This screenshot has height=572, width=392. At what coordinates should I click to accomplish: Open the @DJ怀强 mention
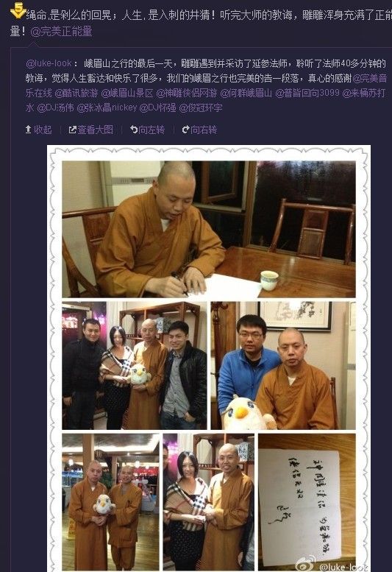click(x=157, y=107)
